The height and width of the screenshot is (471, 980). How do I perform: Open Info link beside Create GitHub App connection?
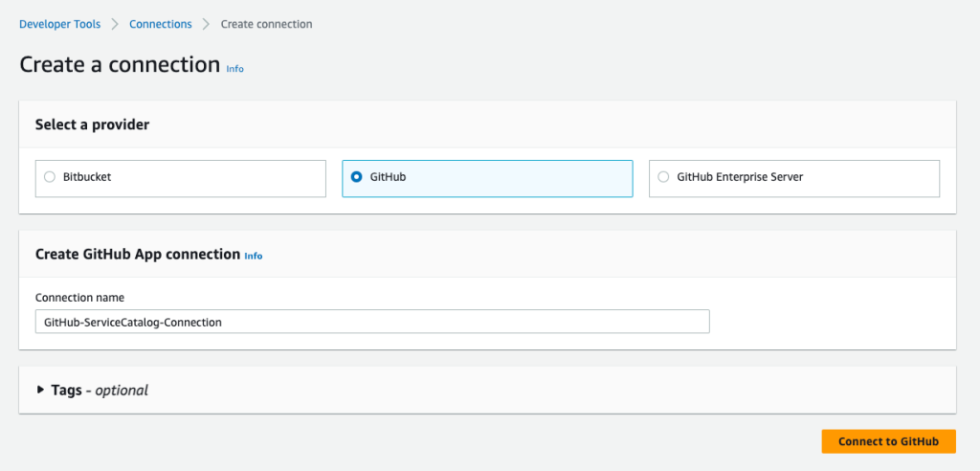pos(253,256)
